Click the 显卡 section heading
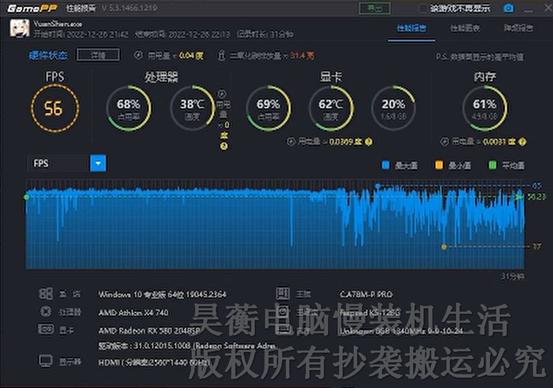The width and height of the screenshot is (553, 388). [x=330, y=77]
